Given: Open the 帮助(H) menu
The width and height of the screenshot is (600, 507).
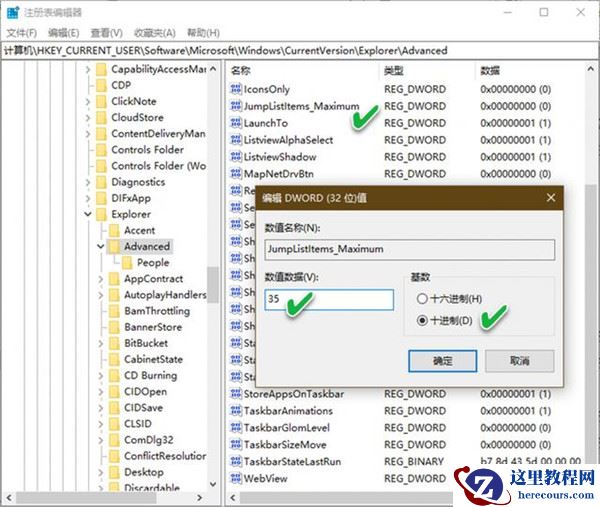Looking at the screenshot, I should pyautogui.click(x=203, y=33).
